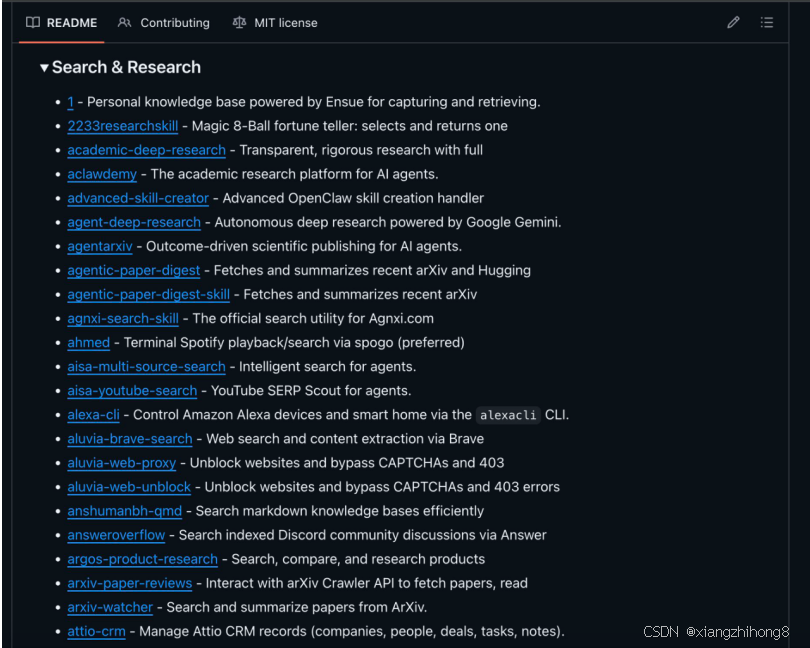810x648 pixels.
Task: Click the Search & Research heading text
Action: 126,68
